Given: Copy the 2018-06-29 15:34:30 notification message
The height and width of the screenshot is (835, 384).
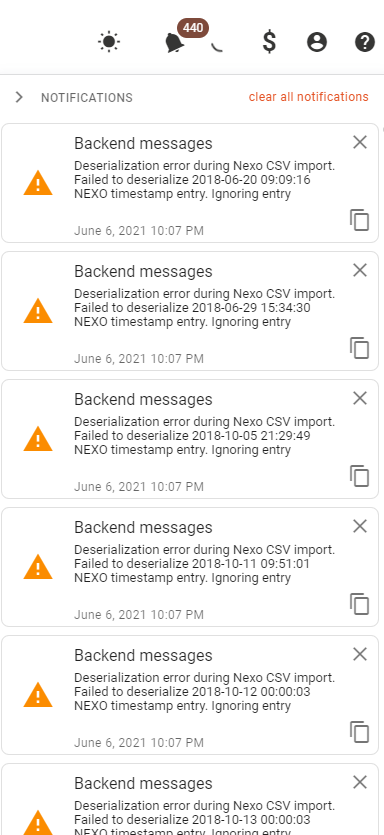Looking at the screenshot, I should tap(360, 348).
